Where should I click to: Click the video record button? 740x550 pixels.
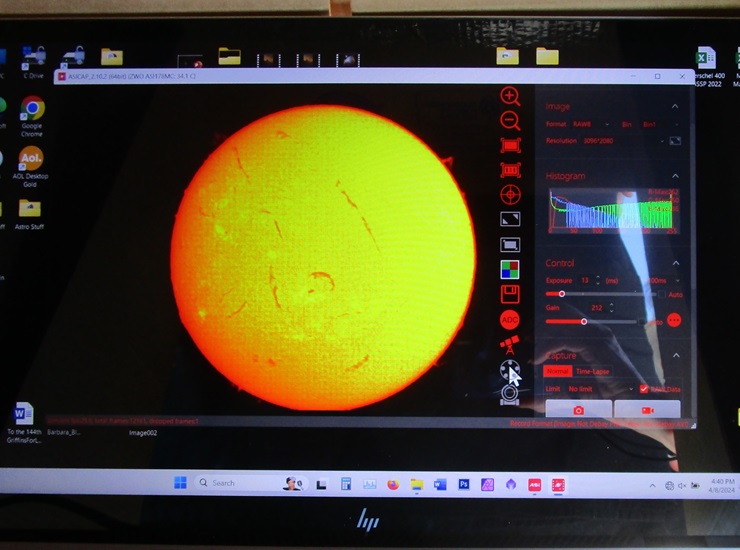click(x=648, y=410)
